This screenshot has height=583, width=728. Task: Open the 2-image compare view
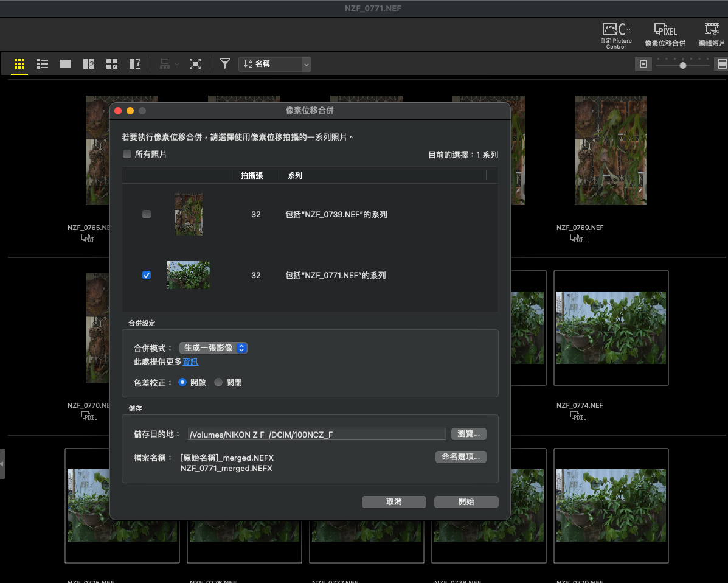pos(89,64)
